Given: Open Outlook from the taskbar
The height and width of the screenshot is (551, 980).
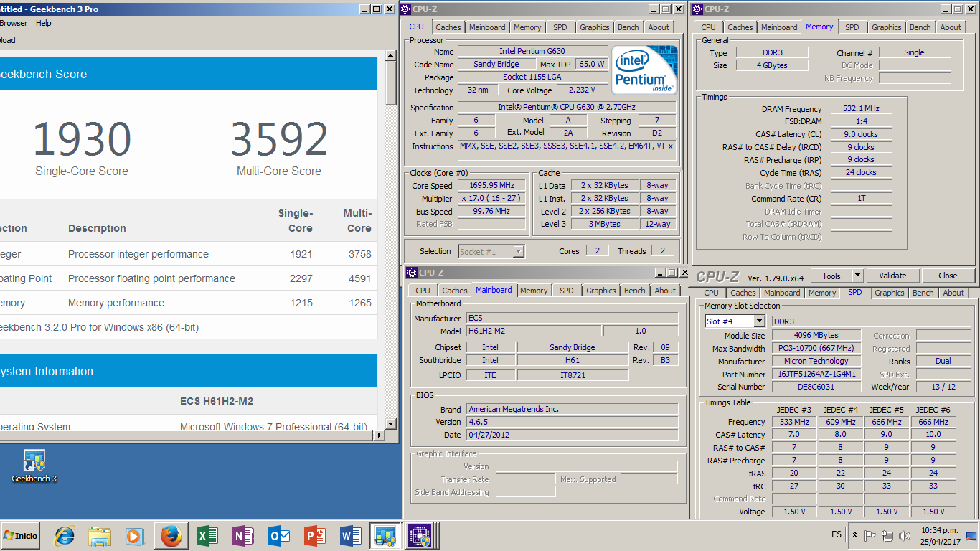Looking at the screenshot, I should pos(279,536).
